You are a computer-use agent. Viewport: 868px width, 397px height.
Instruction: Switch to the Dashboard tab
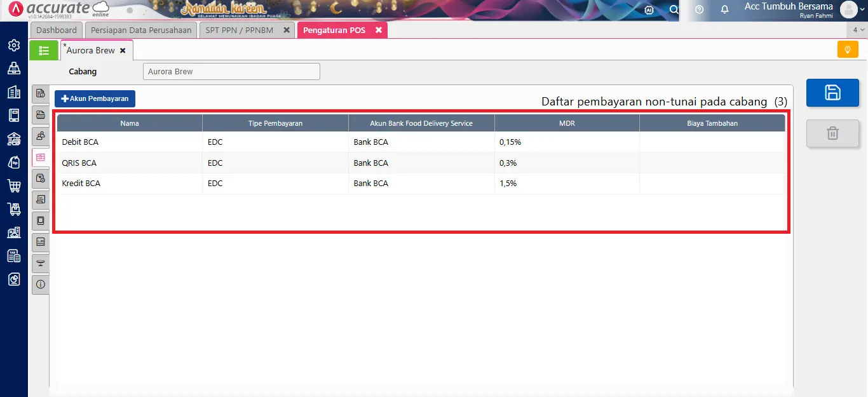[x=56, y=29]
